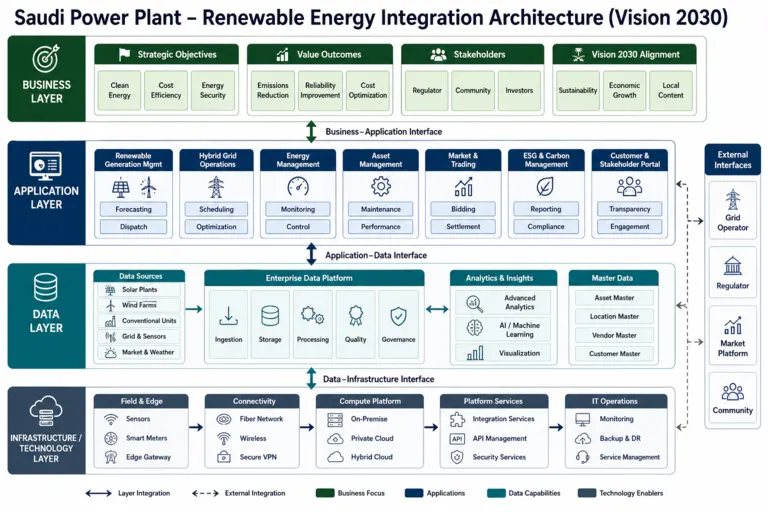Click the Grid Operator tower icon
This screenshot has height=512, width=768.
(x=733, y=200)
